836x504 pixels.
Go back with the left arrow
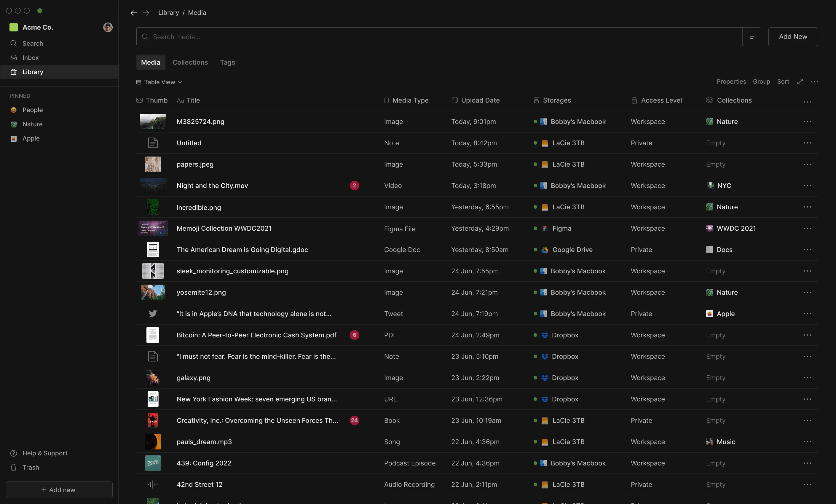[x=134, y=12]
